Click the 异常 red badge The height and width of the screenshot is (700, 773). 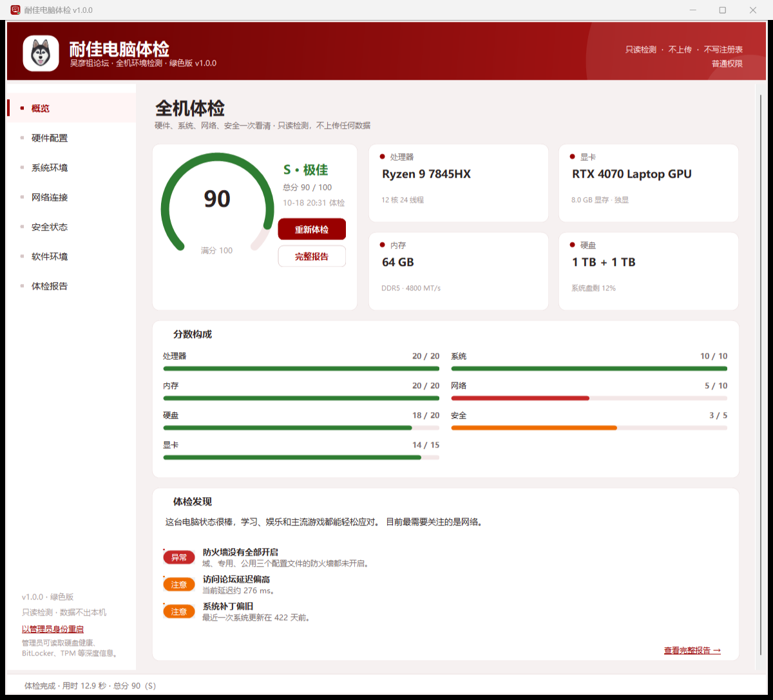point(179,558)
